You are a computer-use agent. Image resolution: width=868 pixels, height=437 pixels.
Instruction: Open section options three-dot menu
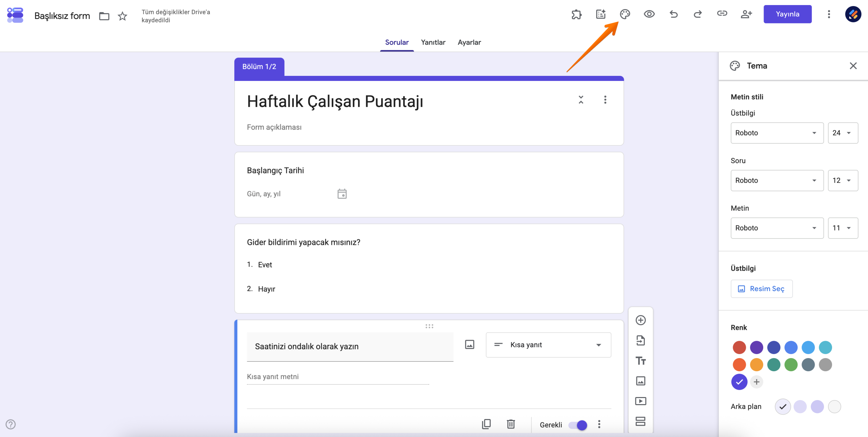tap(605, 100)
